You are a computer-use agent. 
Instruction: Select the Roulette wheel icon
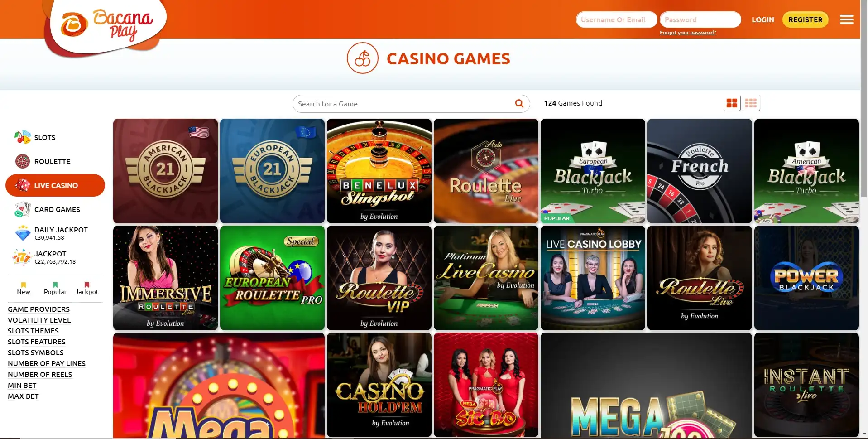(23, 161)
